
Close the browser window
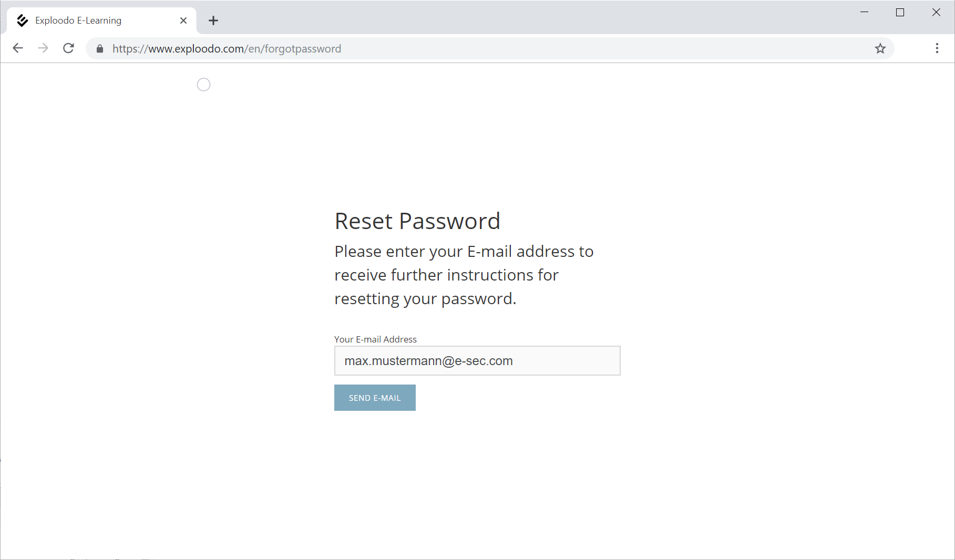936,12
